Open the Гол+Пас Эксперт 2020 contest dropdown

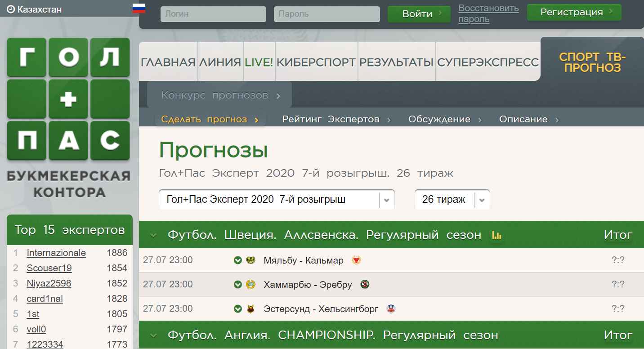(x=277, y=200)
